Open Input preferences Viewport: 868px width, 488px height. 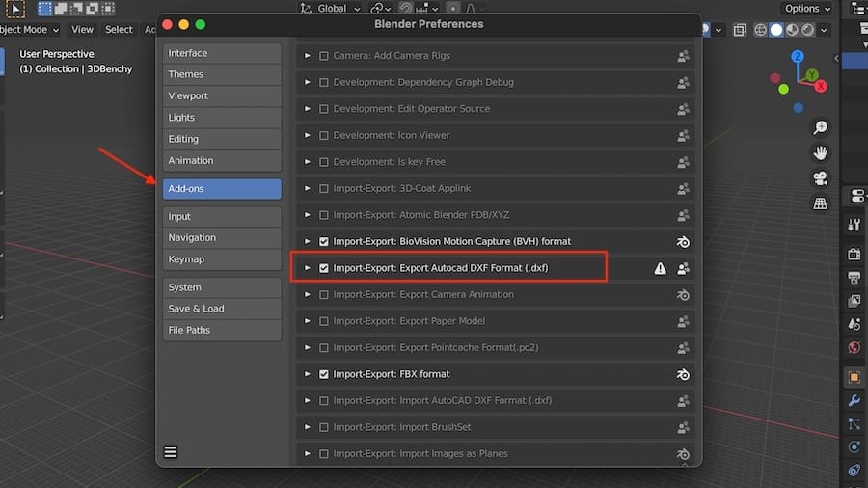coord(222,216)
